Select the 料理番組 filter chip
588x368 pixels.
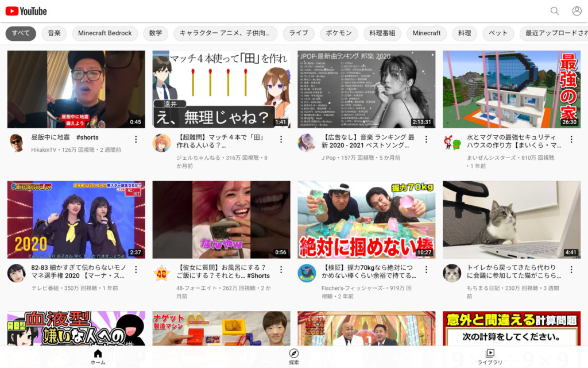(x=382, y=33)
